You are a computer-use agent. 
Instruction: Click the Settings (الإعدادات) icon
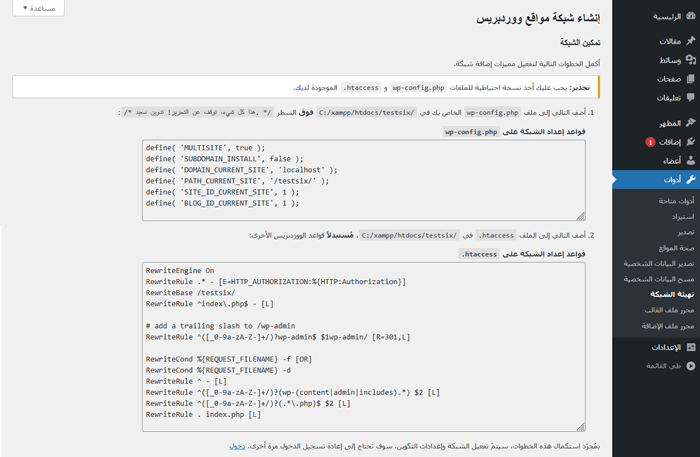(x=690, y=347)
